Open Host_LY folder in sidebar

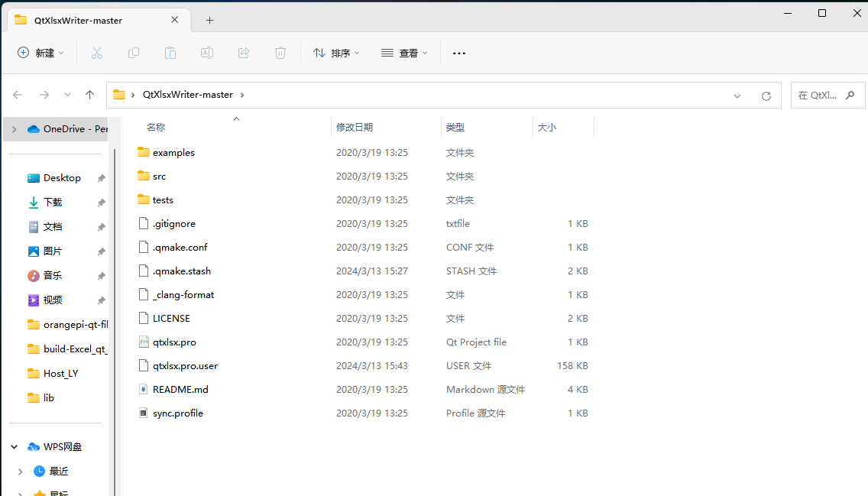pyautogui.click(x=53, y=373)
